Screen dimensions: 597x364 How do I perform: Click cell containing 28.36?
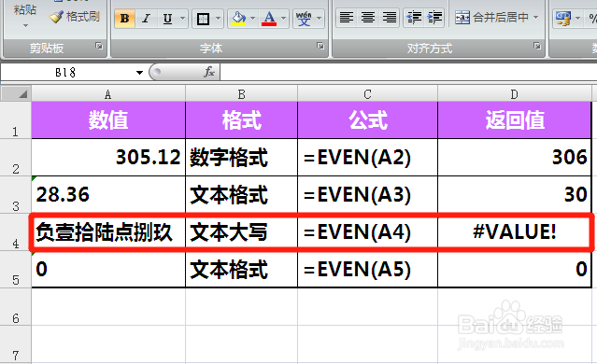[108, 194]
